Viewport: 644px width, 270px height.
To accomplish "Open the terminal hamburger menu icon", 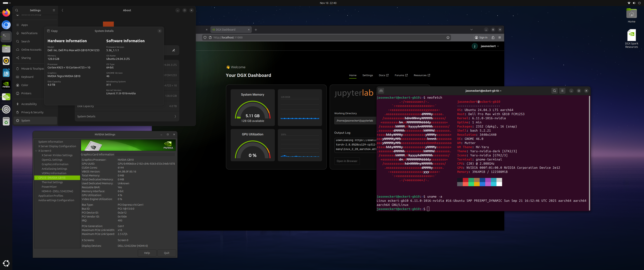I will (562, 91).
